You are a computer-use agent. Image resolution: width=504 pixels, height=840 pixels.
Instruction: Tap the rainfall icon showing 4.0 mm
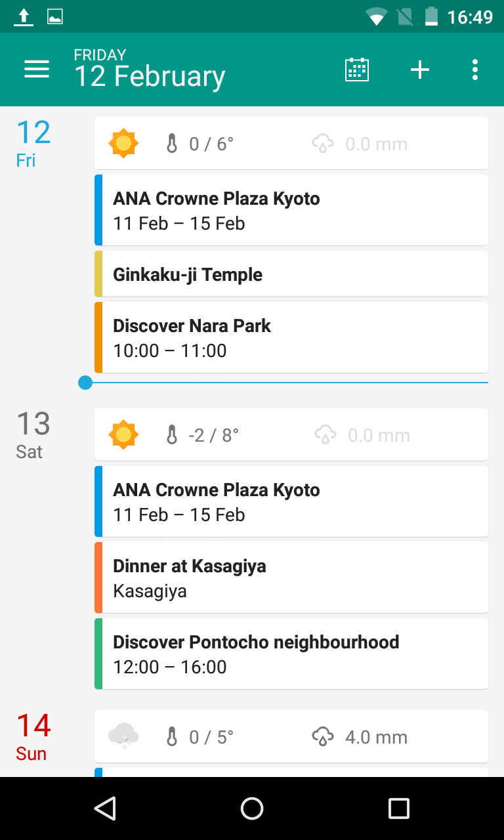pyautogui.click(x=323, y=737)
